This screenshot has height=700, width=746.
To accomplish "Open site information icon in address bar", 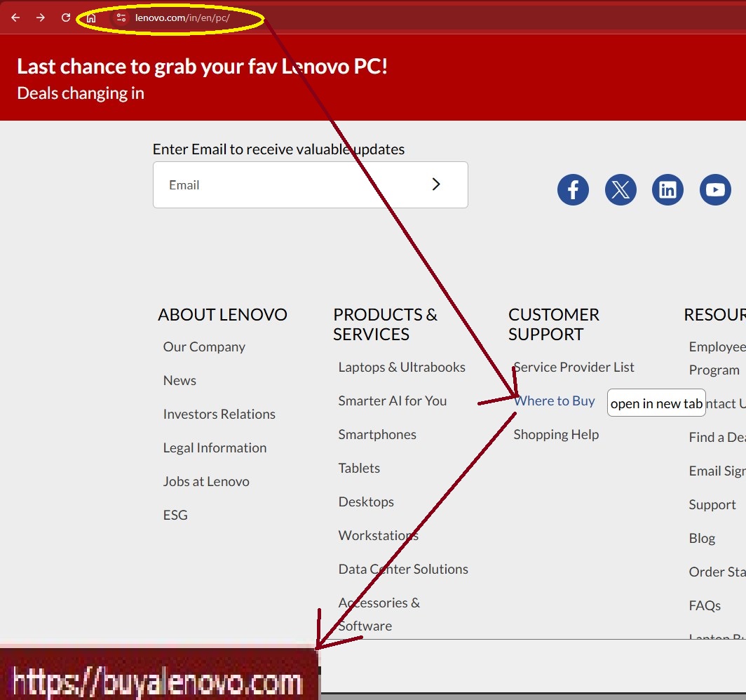I will [x=121, y=18].
